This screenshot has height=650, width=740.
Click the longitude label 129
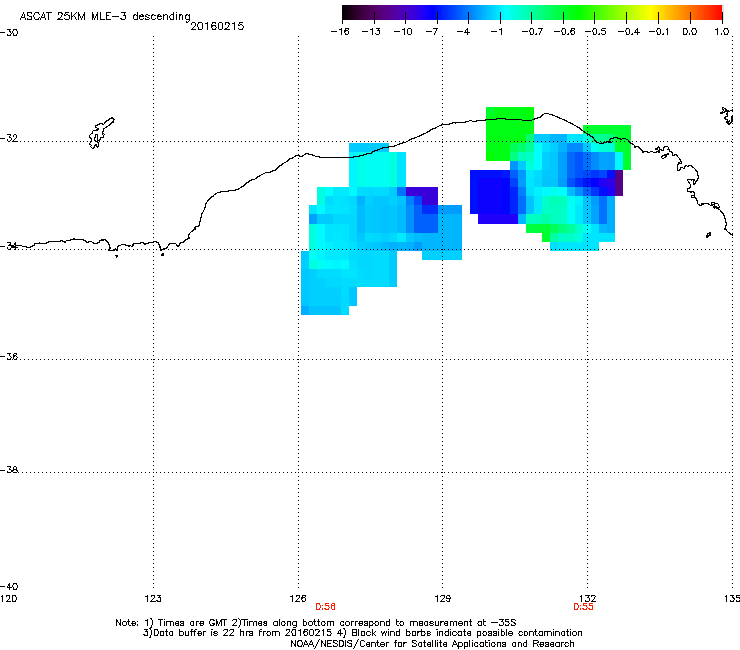point(442,599)
